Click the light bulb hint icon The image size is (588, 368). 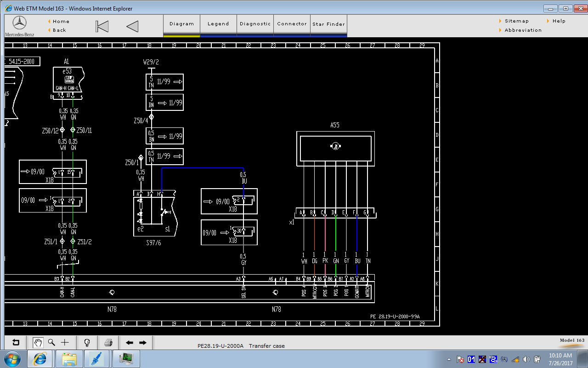click(x=87, y=342)
